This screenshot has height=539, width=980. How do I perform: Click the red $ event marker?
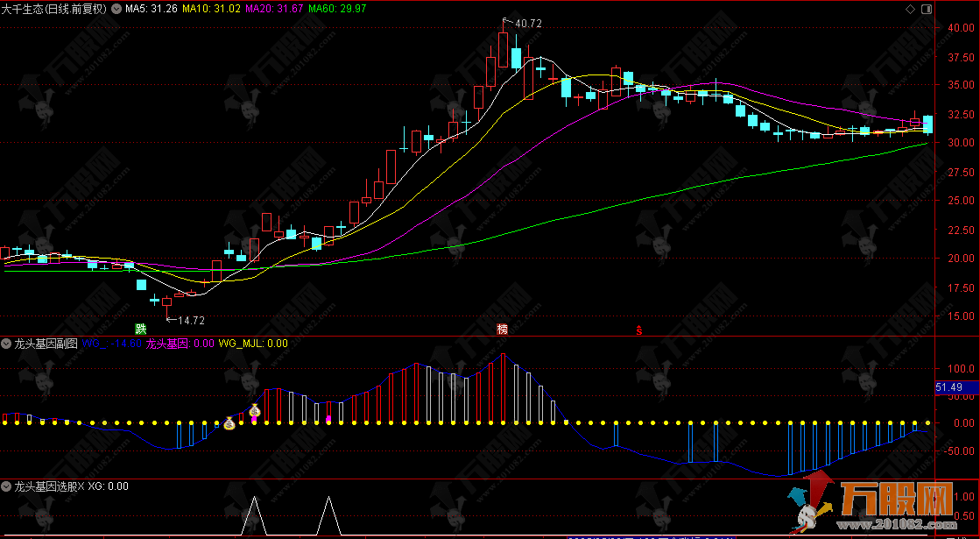pyautogui.click(x=638, y=330)
